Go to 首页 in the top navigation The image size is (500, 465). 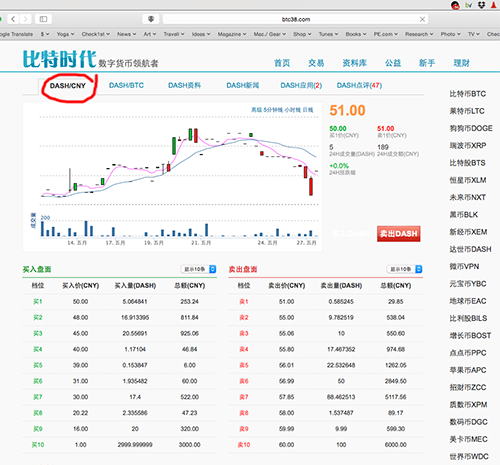tap(282, 63)
